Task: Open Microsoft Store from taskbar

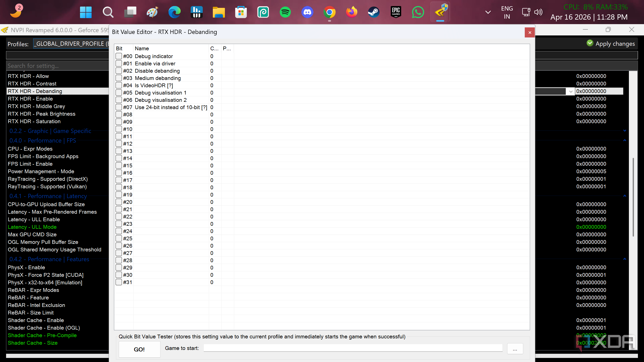Action: pos(241,12)
